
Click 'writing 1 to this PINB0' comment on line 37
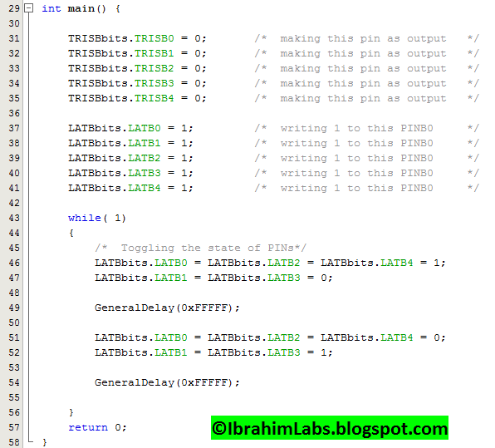(357, 129)
